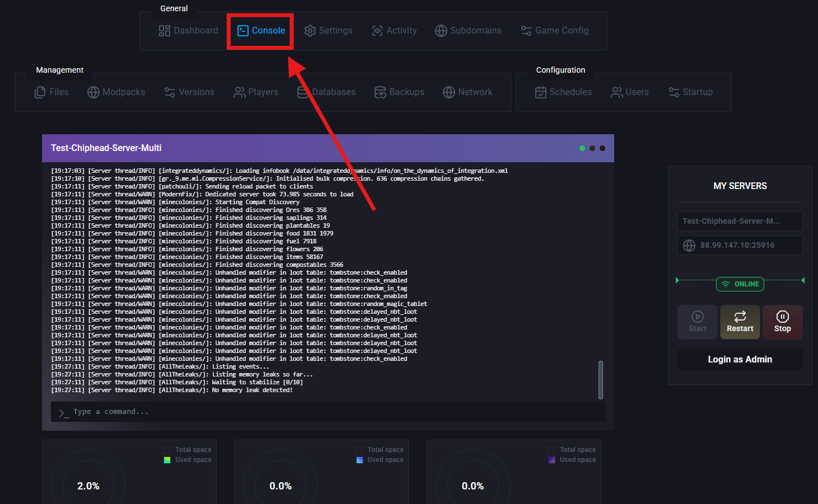
Task: Stop the server
Action: point(783,322)
